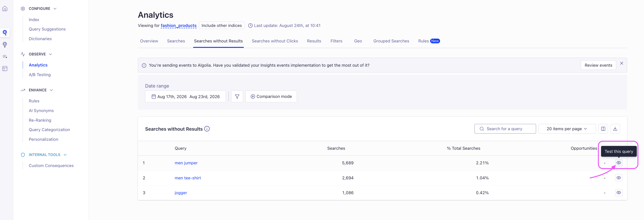Collapse the OBSERVE section
This screenshot has height=220, width=644.
pos(51,54)
